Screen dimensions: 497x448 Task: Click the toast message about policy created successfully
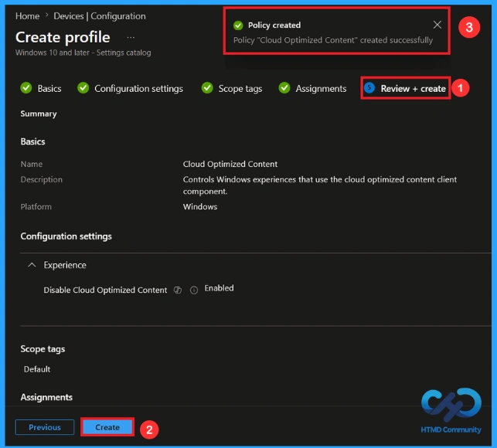333,40
